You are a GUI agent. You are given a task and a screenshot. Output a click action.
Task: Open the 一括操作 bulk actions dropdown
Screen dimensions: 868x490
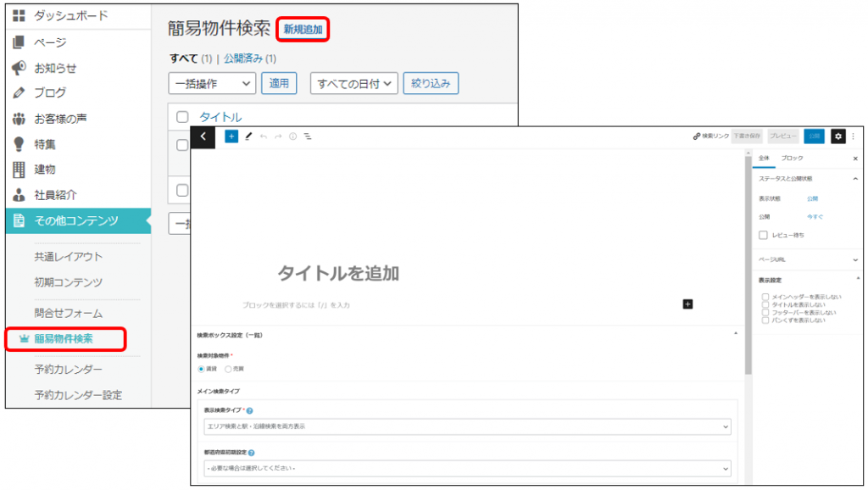pos(212,83)
